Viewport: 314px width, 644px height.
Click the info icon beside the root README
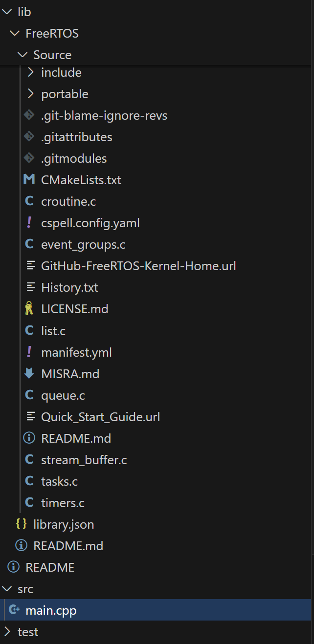point(14,567)
